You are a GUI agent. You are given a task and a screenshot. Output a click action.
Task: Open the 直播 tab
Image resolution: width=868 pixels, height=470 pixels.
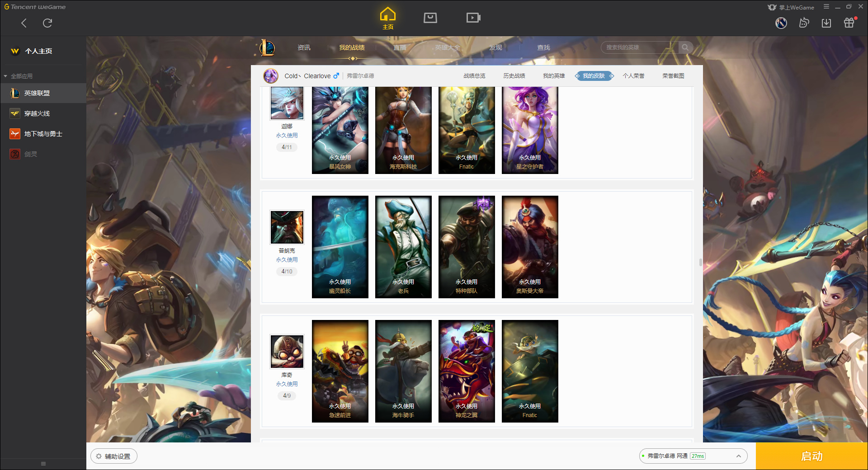pyautogui.click(x=400, y=47)
